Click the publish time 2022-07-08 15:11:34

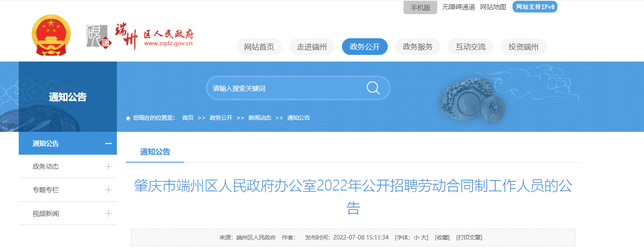(x=361, y=238)
